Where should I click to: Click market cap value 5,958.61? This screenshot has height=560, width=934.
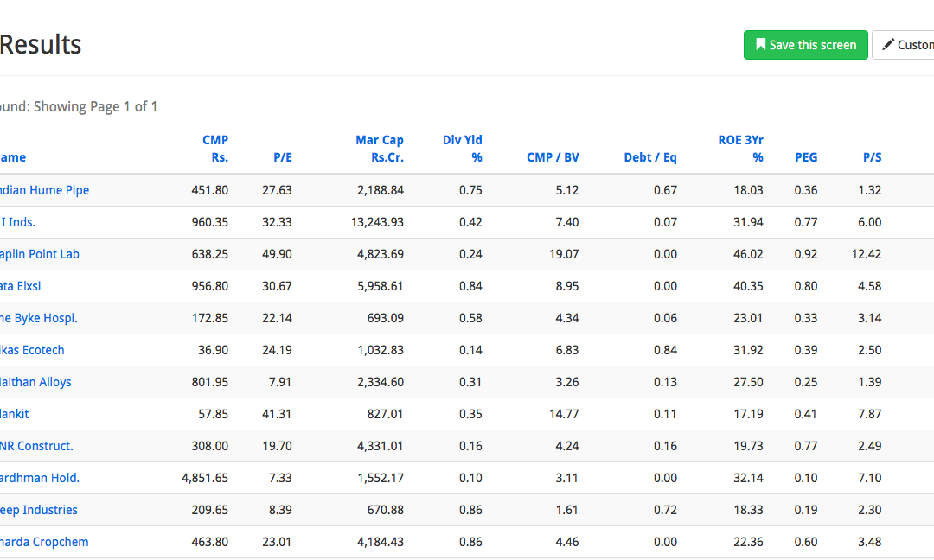381,286
